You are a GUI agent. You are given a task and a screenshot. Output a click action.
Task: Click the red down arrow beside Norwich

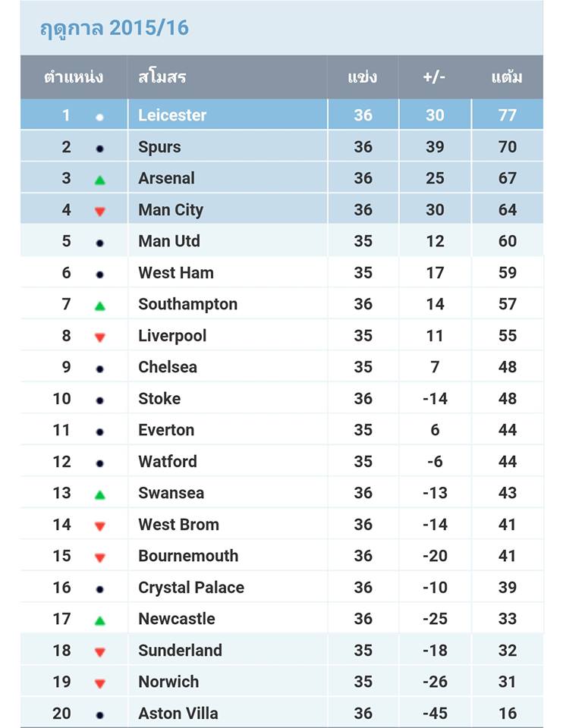point(100,683)
